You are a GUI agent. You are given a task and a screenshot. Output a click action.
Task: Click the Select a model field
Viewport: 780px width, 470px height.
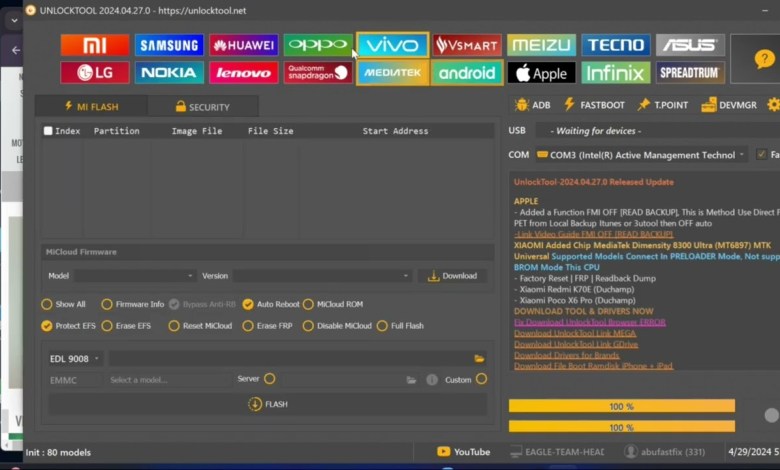169,380
